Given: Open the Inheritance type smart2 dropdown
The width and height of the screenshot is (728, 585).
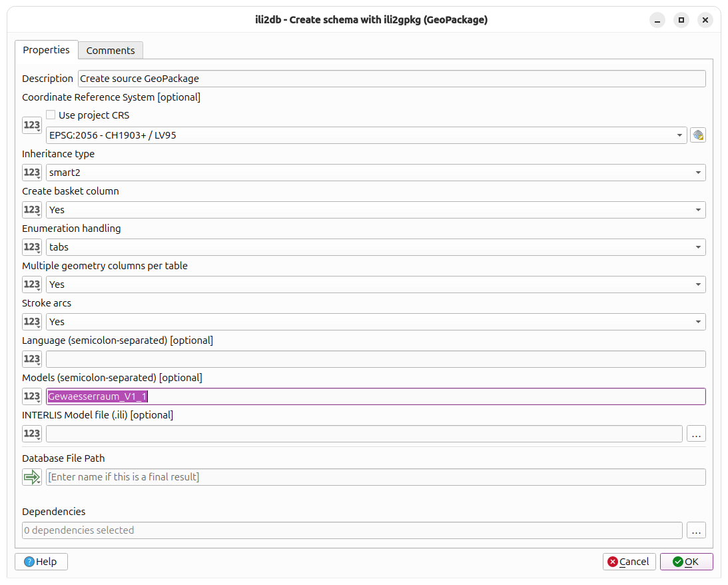Looking at the screenshot, I should pos(376,173).
